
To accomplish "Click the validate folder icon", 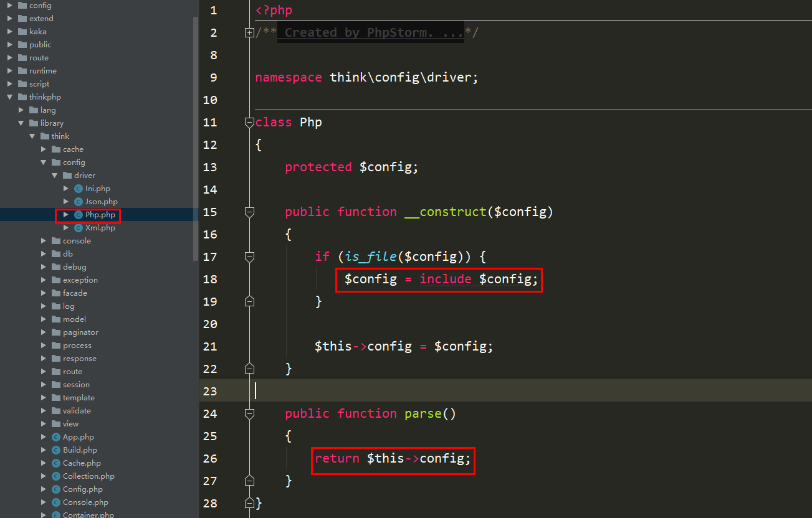I will click(56, 411).
